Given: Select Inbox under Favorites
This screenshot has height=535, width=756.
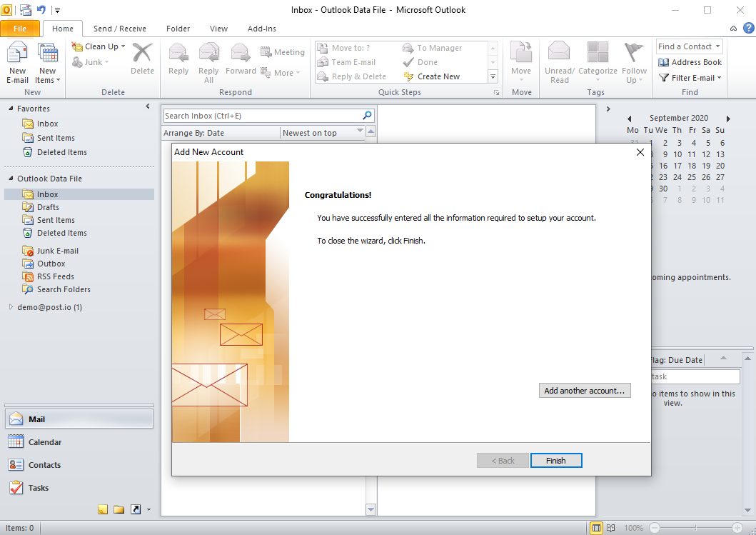Looking at the screenshot, I should tap(47, 124).
